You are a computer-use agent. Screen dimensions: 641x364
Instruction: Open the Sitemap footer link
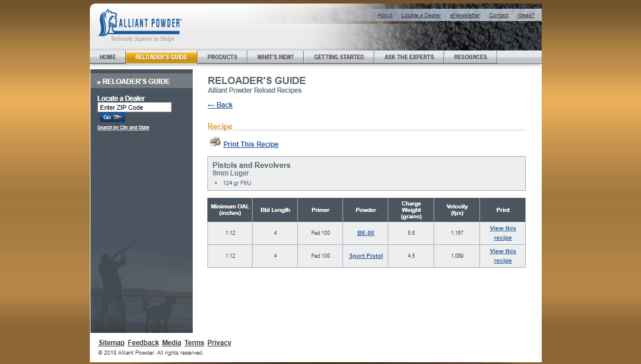pyautogui.click(x=111, y=343)
